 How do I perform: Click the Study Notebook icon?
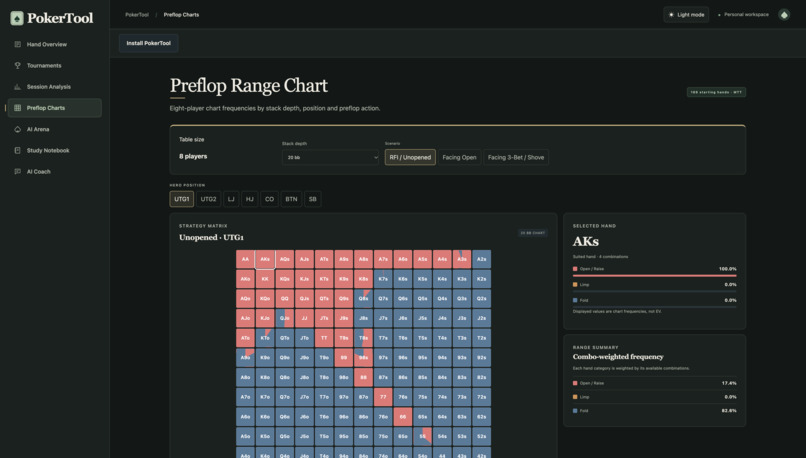point(17,151)
